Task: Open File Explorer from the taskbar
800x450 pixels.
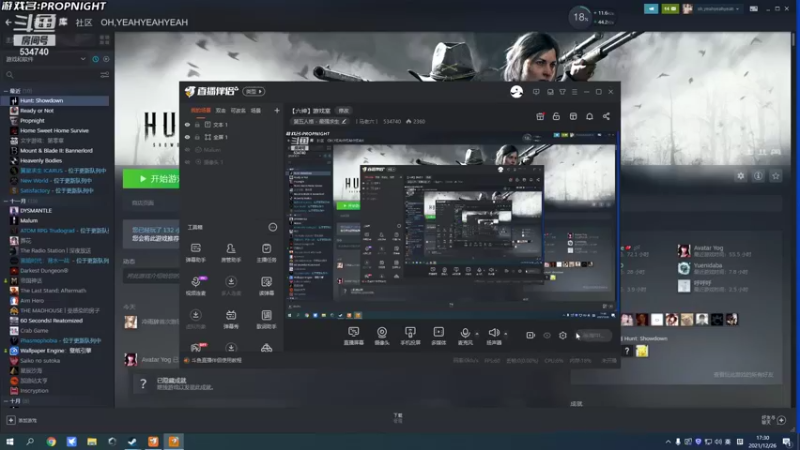Action: 92,442
